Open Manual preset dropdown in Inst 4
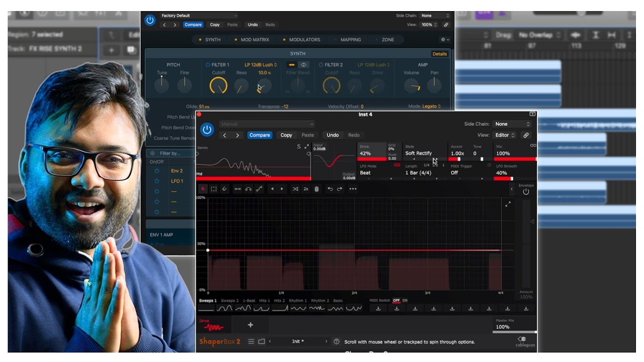The height and width of the screenshot is (362, 644). tap(267, 124)
